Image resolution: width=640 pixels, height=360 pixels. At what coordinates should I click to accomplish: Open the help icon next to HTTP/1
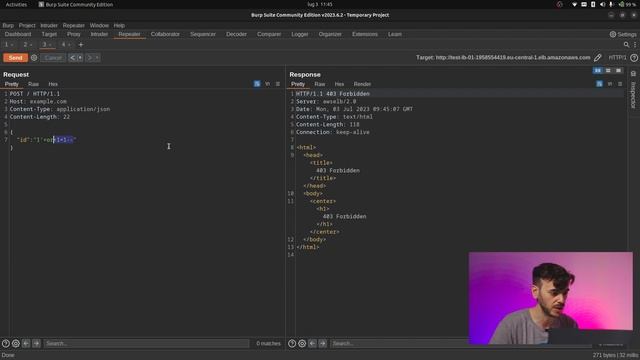(634, 58)
